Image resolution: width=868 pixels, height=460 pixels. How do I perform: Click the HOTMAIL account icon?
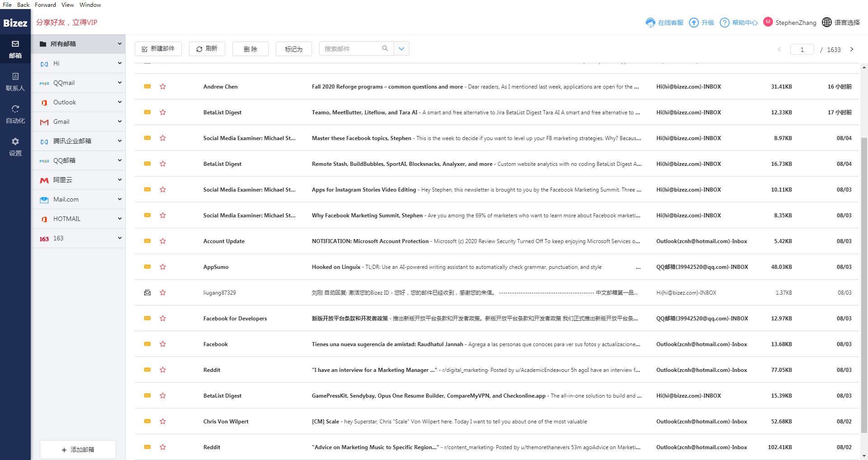(x=44, y=219)
